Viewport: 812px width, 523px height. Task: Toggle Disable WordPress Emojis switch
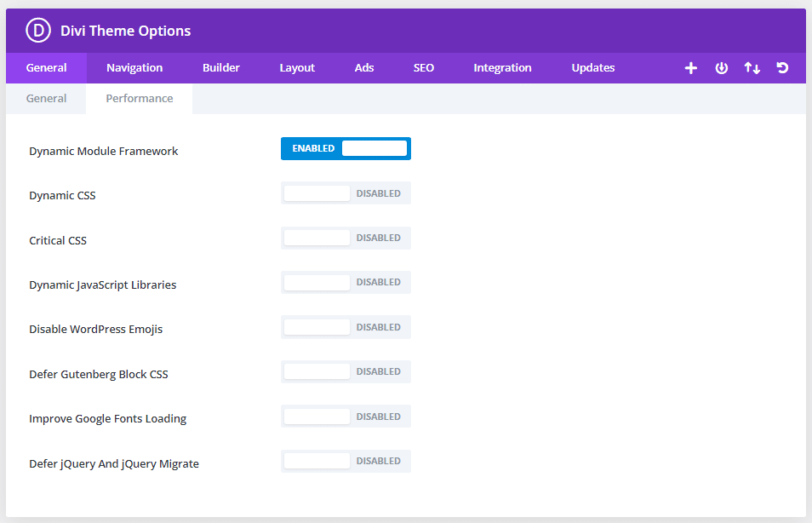coord(346,327)
